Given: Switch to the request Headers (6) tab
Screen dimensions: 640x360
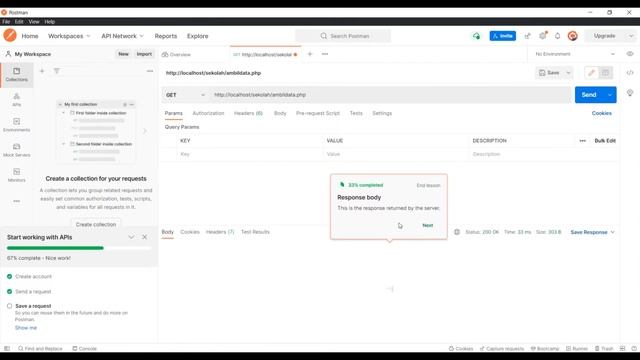Looking at the screenshot, I should tap(248, 113).
